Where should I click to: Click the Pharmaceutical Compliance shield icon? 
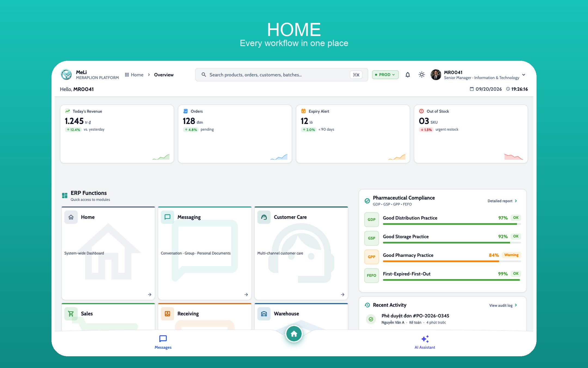pyautogui.click(x=367, y=201)
